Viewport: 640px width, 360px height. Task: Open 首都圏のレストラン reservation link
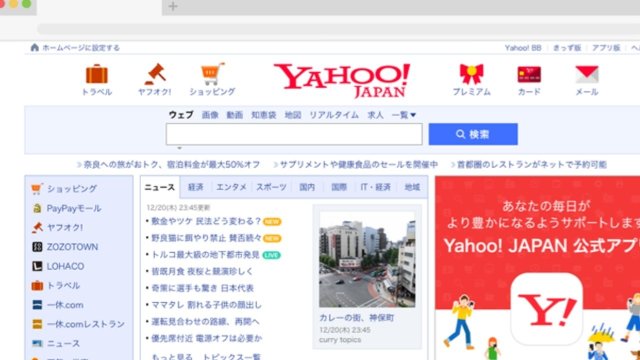(x=531, y=164)
